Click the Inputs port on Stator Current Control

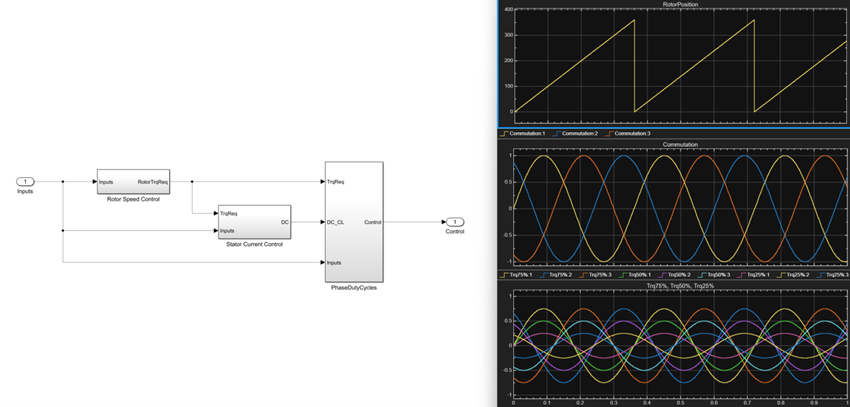point(227,231)
